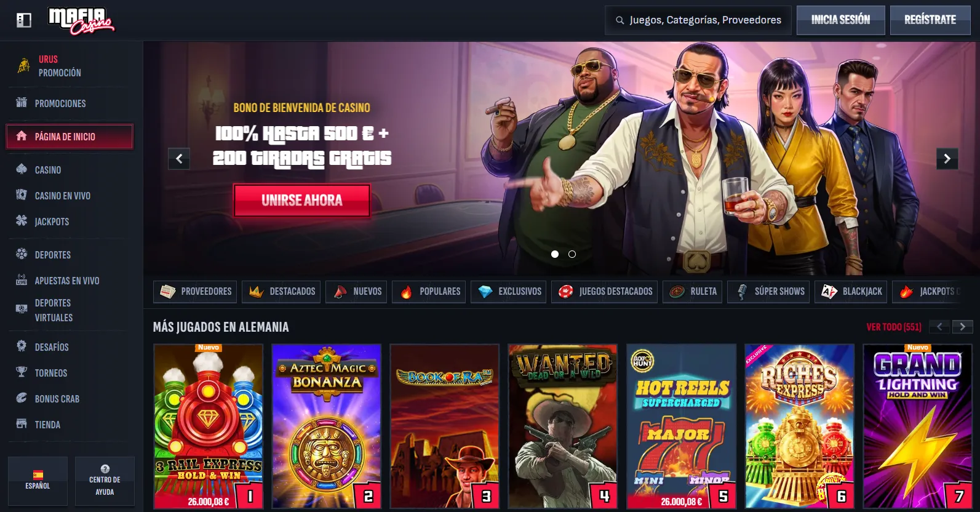Image resolution: width=980 pixels, height=512 pixels.
Task: Open Español language selector
Action: [38, 481]
